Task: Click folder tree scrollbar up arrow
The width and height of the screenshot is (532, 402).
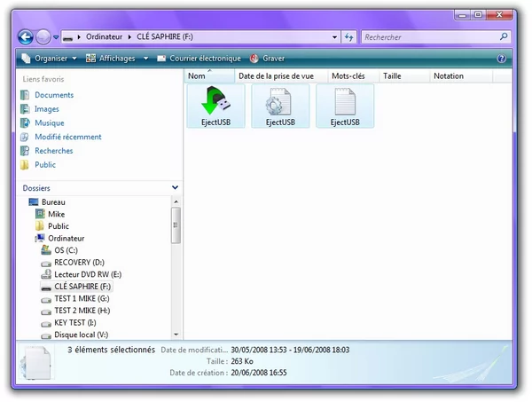Action: point(176,201)
